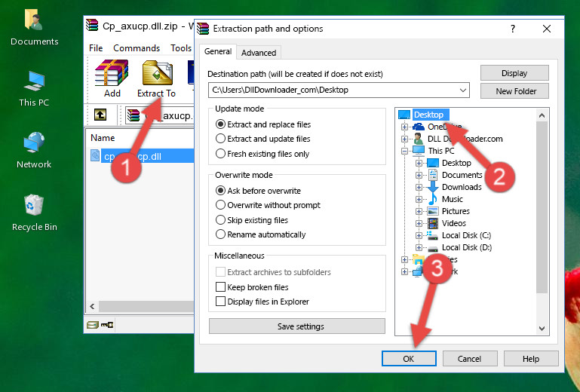This screenshot has height=392, width=580.
Task: Click the Videos film icon in tree
Action: [433, 223]
